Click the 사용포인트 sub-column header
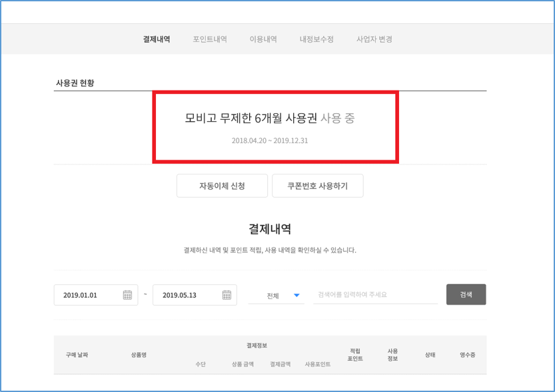Viewport: 555px width, 392px height. pos(318,364)
